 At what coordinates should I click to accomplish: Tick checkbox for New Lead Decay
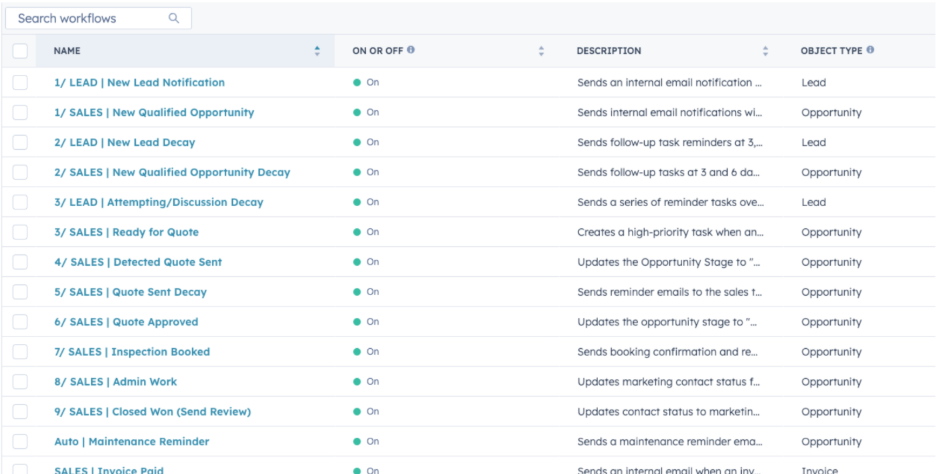pyautogui.click(x=20, y=142)
